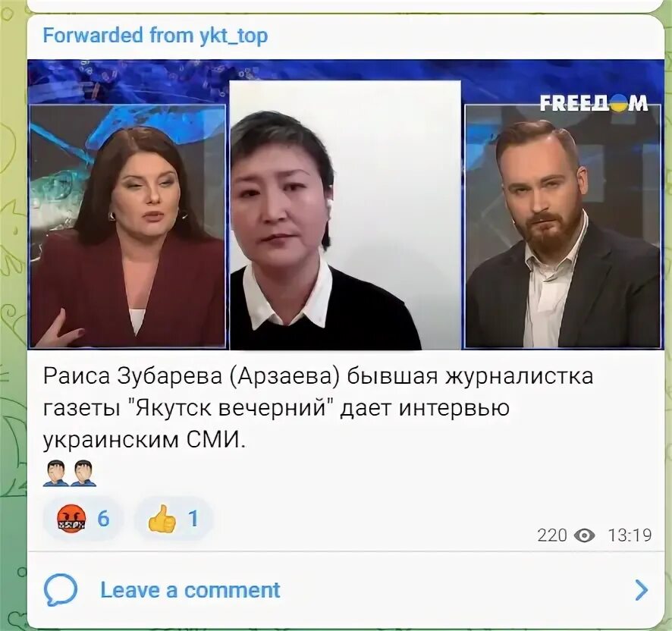Click the 13:19 message timestamp
672x631 pixels.
(630, 535)
